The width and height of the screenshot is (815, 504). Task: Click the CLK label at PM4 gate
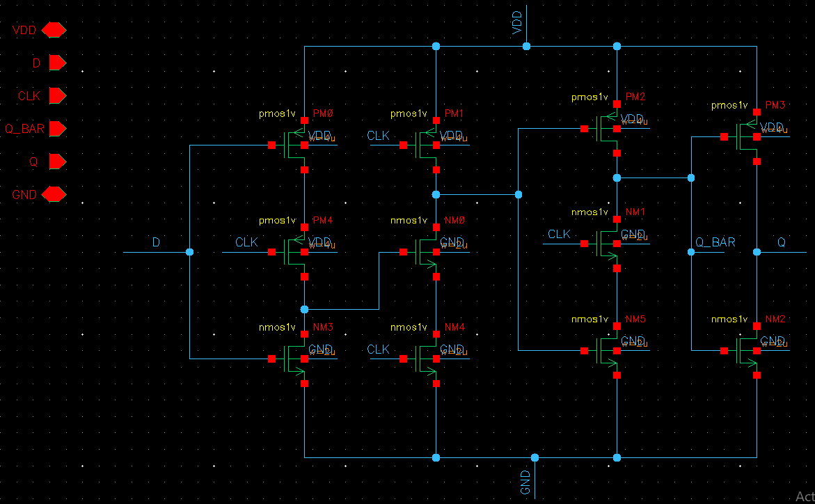pos(246,242)
